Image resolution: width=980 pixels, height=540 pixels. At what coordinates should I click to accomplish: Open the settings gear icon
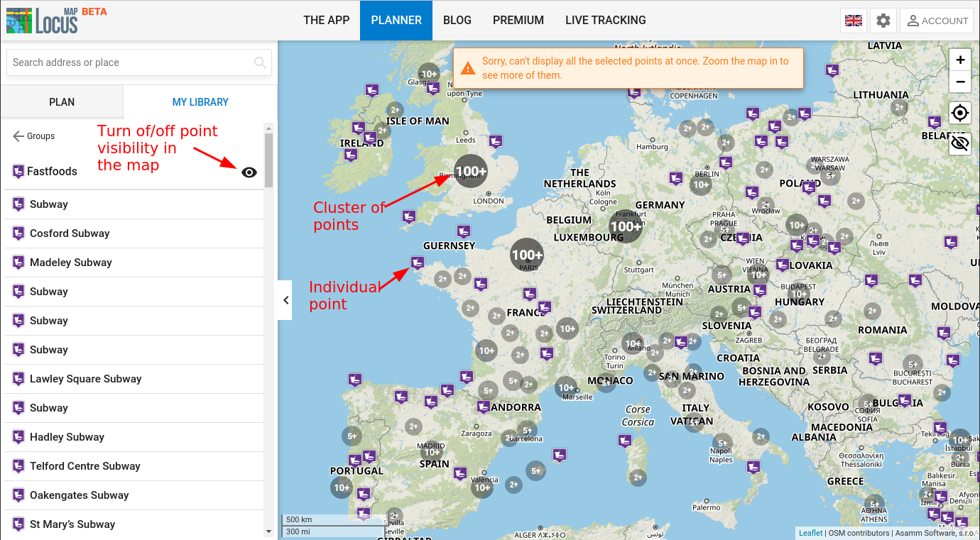(x=883, y=21)
